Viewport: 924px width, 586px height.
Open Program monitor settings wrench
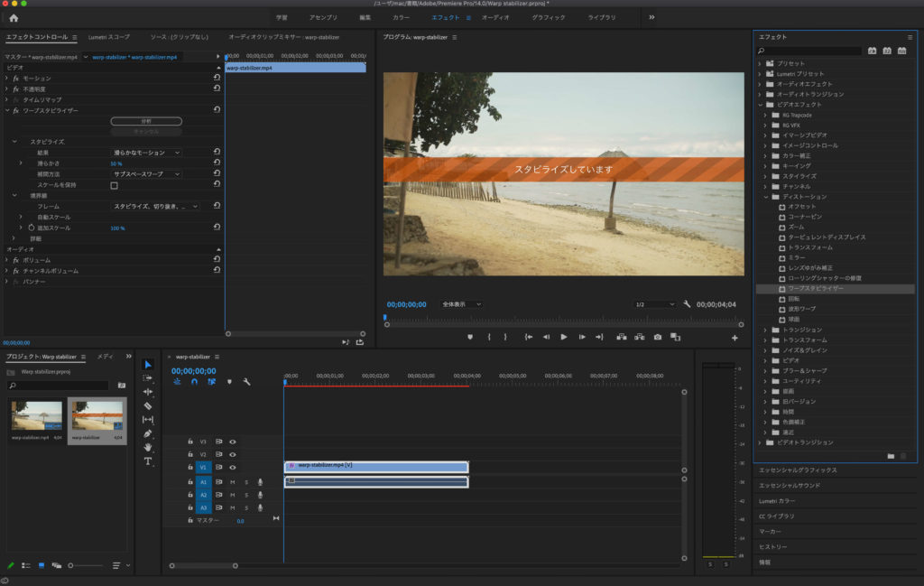click(687, 304)
